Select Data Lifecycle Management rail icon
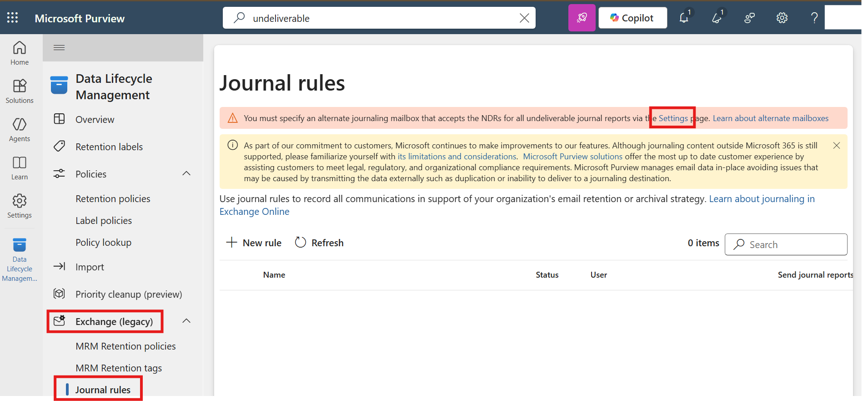 point(20,259)
